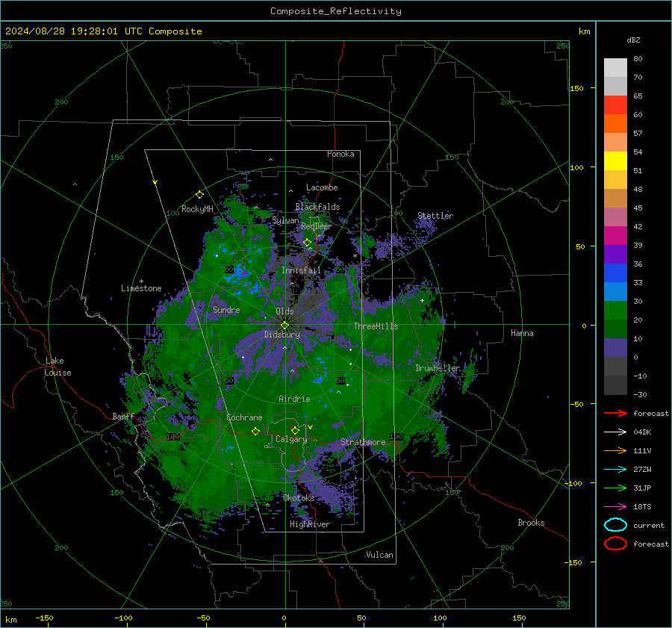Click the Limestone label
Viewport: 672px width, 628px height.
click(x=141, y=288)
